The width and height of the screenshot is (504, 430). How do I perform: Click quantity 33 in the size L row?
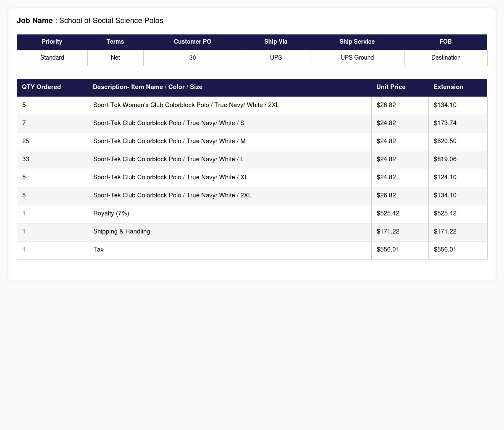(52, 160)
